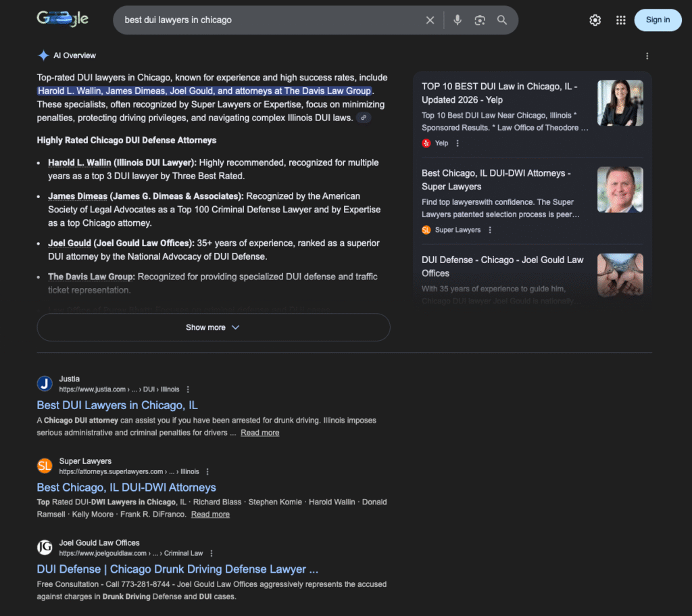Viewport: 692px width, 616px height.
Task: Open the Joel Gould DUI Defense result title
Action: point(177,569)
